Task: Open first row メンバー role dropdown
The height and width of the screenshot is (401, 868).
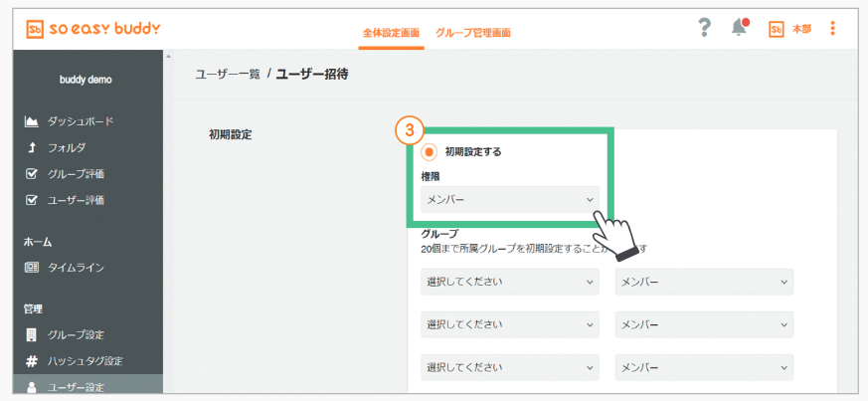Action: 704,282
